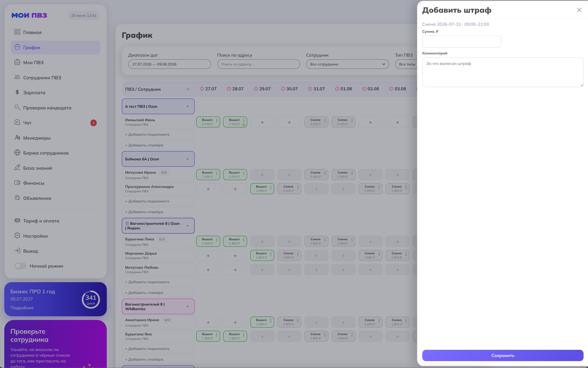Open the Сотрудник dropdown Все сотрудники

pyautogui.click(x=347, y=64)
